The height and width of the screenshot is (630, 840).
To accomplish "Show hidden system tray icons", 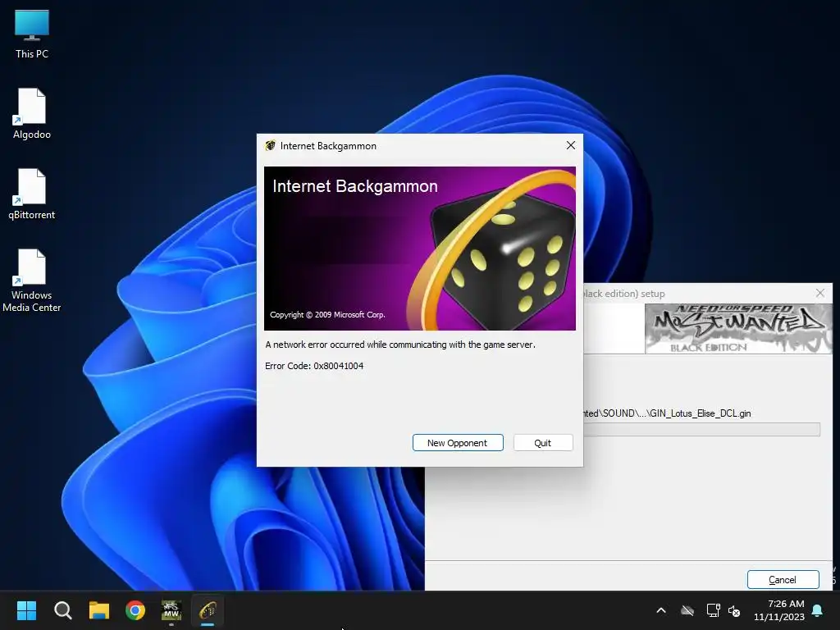I will pyautogui.click(x=661, y=610).
